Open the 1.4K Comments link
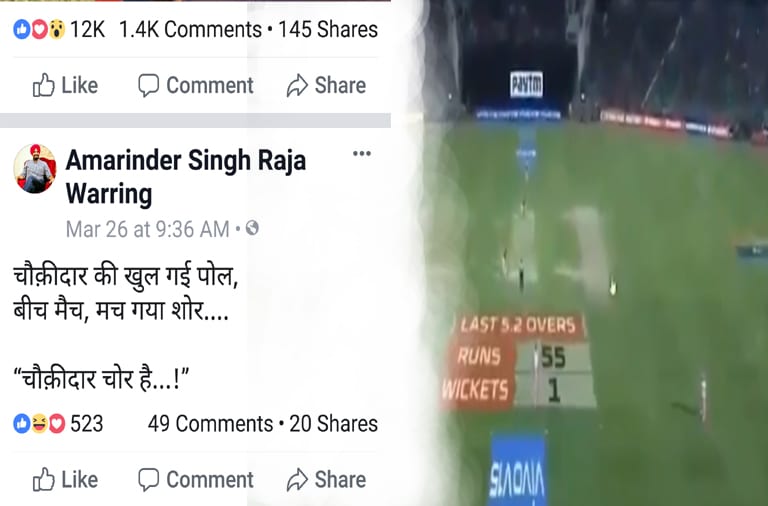768x506 pixels. coord(190,29)
